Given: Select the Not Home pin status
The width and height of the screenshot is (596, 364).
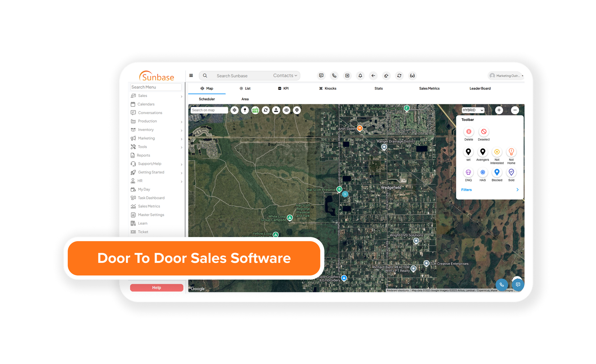Looking at the screenshot, I should point(511,152).
